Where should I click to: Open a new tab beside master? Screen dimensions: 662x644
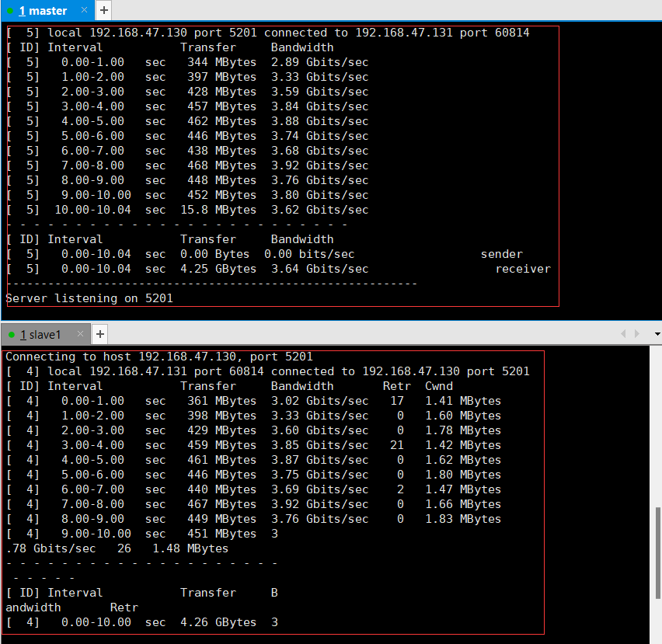point(104,10)
